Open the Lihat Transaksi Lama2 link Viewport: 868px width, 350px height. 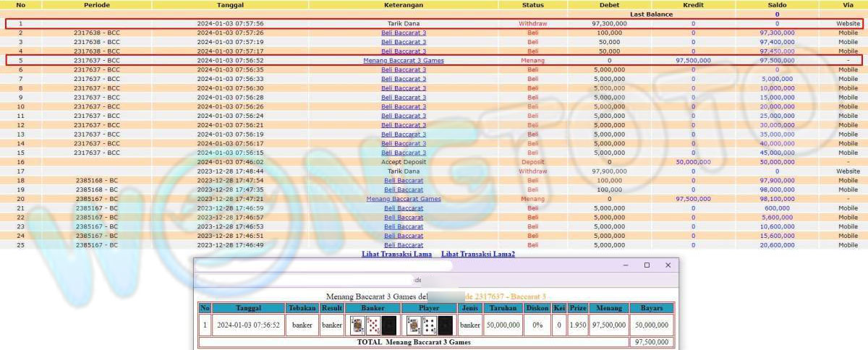tap(478, 255)
